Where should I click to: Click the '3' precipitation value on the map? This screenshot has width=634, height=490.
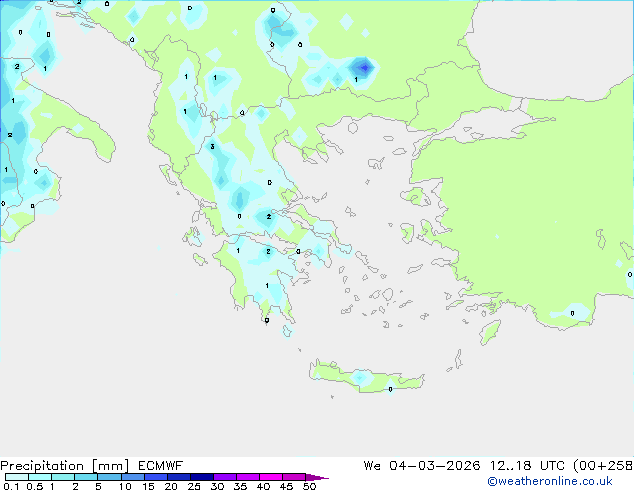coord(212,146)
